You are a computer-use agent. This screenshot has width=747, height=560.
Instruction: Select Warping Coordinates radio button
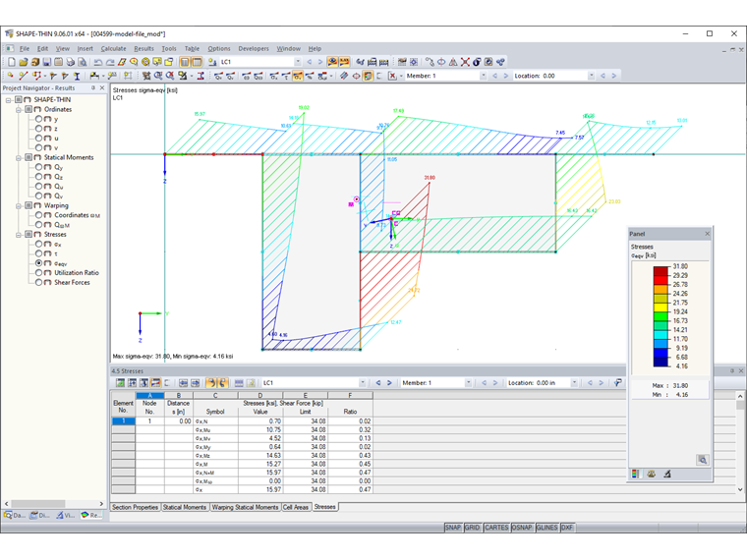pos(38,215)
